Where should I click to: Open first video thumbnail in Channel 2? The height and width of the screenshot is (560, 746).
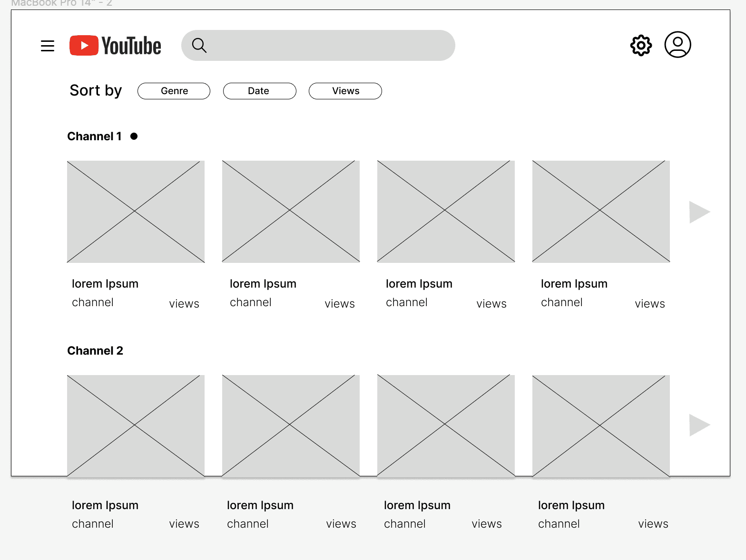point(136,426)
